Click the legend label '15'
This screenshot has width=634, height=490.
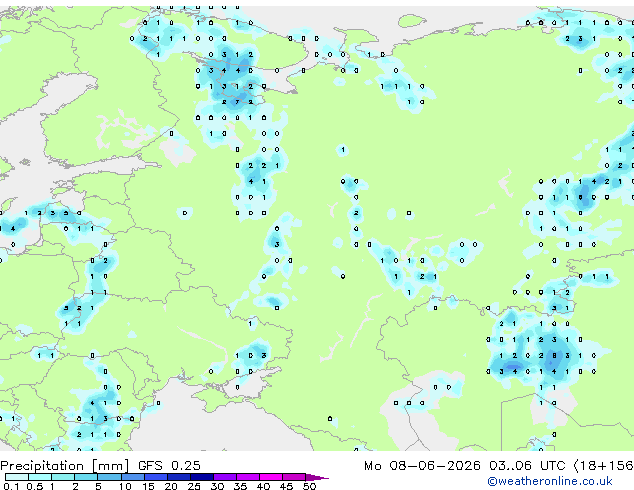148,486
